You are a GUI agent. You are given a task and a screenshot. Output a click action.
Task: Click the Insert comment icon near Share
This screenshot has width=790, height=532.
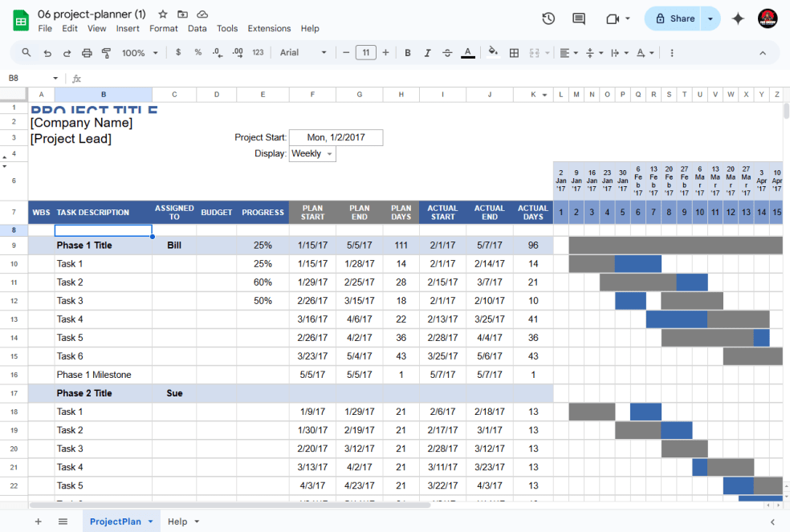pos(580,18)
